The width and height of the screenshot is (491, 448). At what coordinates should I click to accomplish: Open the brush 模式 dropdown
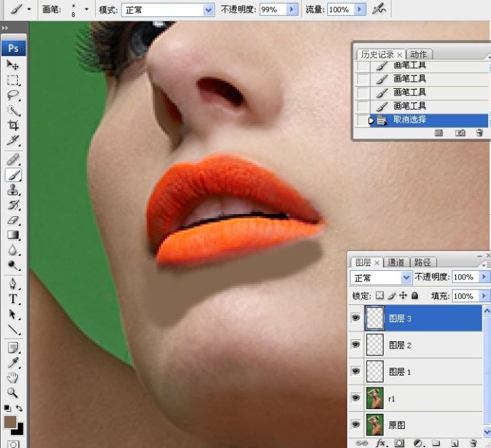coord(208,10)
